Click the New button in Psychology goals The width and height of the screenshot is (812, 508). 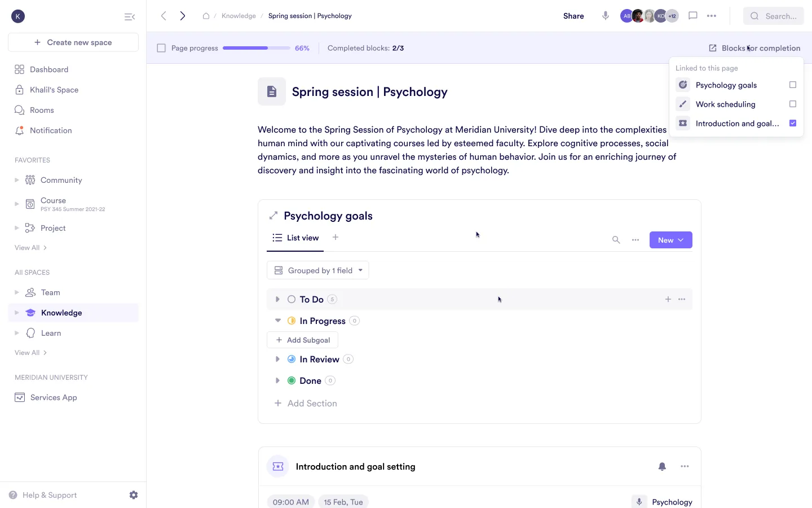tap(670, 240)
